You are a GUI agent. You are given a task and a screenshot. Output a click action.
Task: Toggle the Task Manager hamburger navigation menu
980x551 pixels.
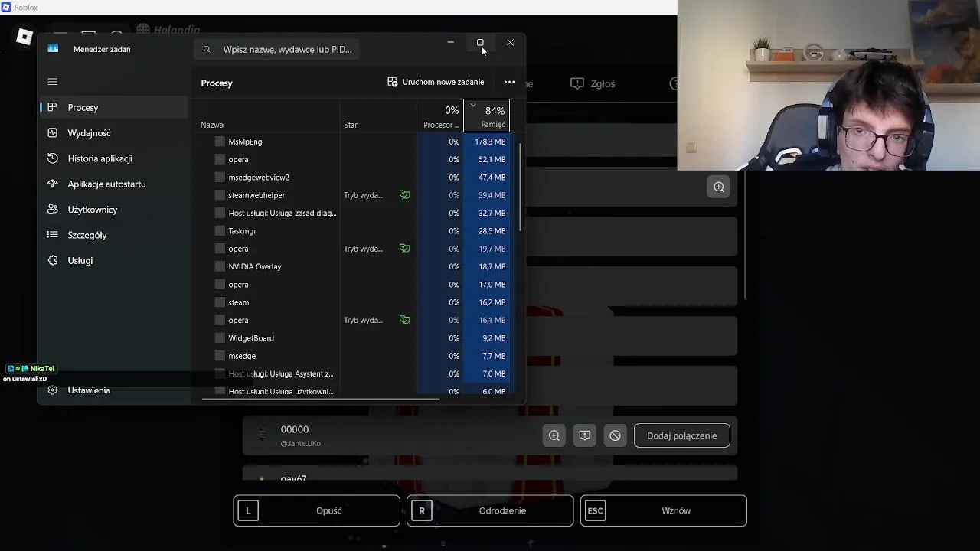click(x=52, y=82)
